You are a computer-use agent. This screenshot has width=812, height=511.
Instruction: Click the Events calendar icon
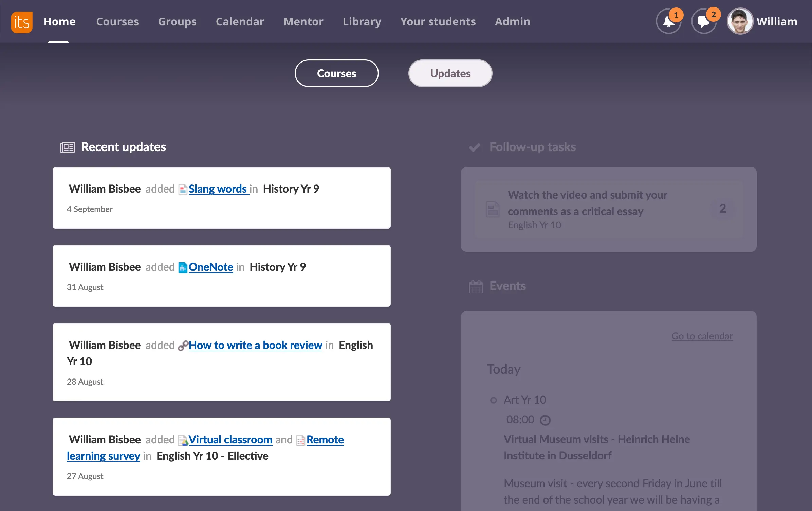point(476,286)
